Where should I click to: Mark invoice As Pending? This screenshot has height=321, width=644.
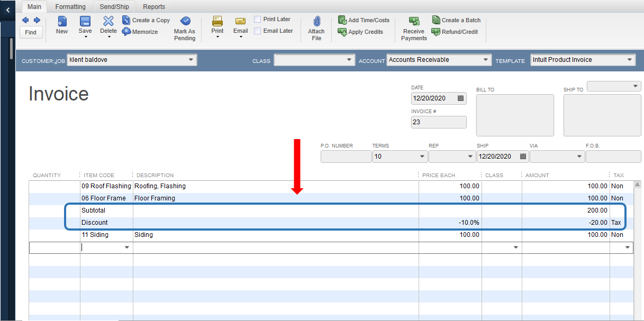tap(185, 28)
